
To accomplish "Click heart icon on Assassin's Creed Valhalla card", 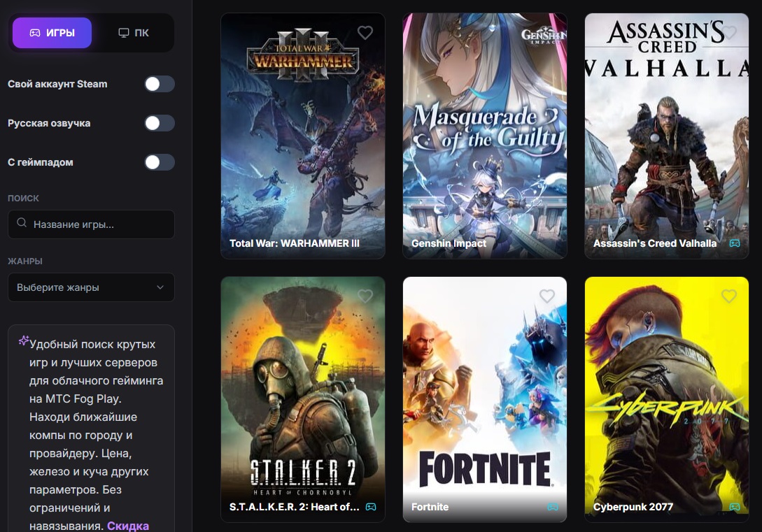I will tap(728, 33).
